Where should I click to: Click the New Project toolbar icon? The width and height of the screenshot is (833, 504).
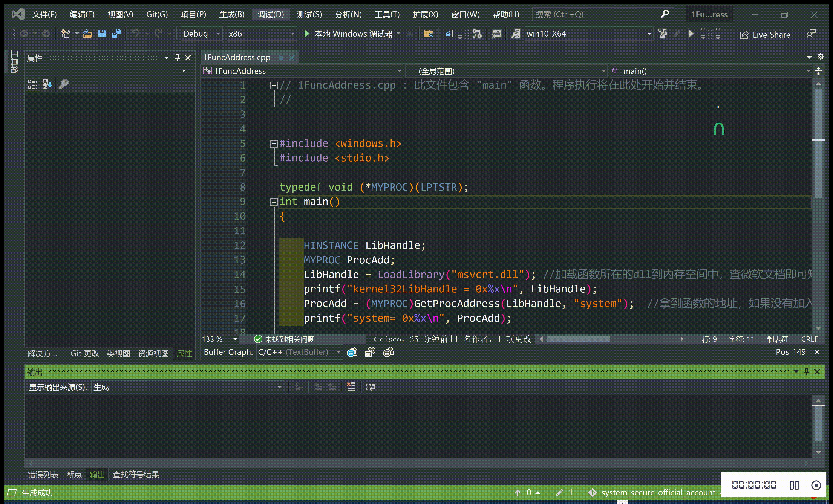66,34
